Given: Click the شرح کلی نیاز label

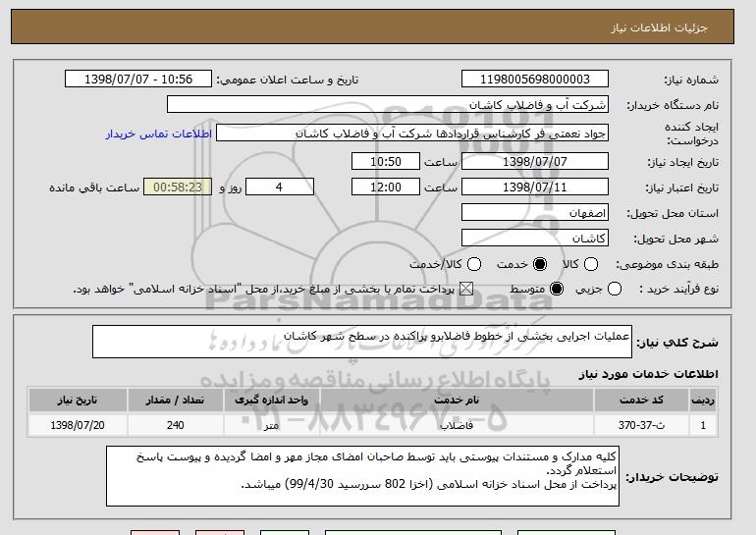Looking at the screenshot, I should (x=677, y=343).
